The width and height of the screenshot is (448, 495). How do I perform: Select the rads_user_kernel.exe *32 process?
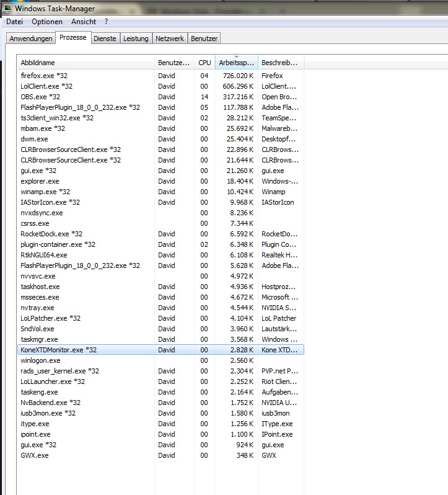tap(160, 371)
